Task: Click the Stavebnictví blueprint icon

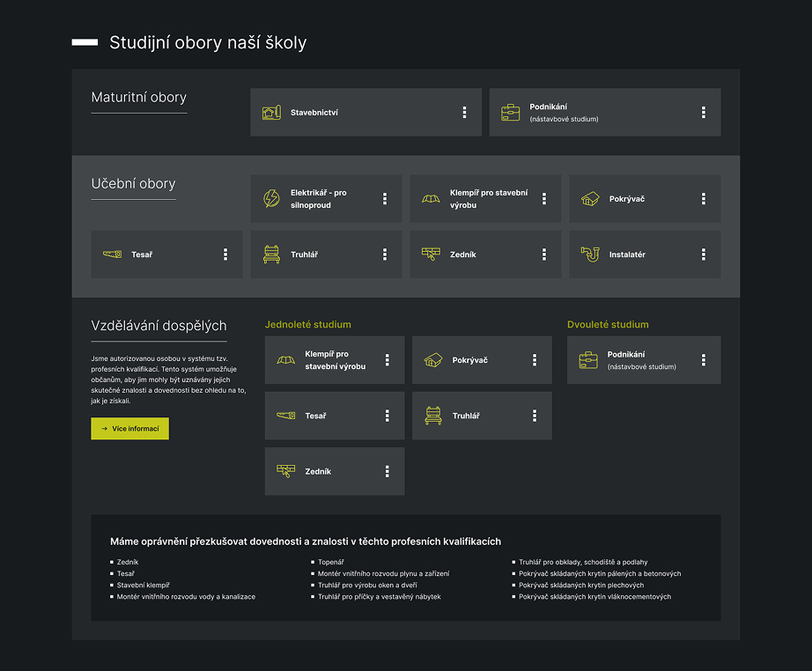Action: [271, 113]
